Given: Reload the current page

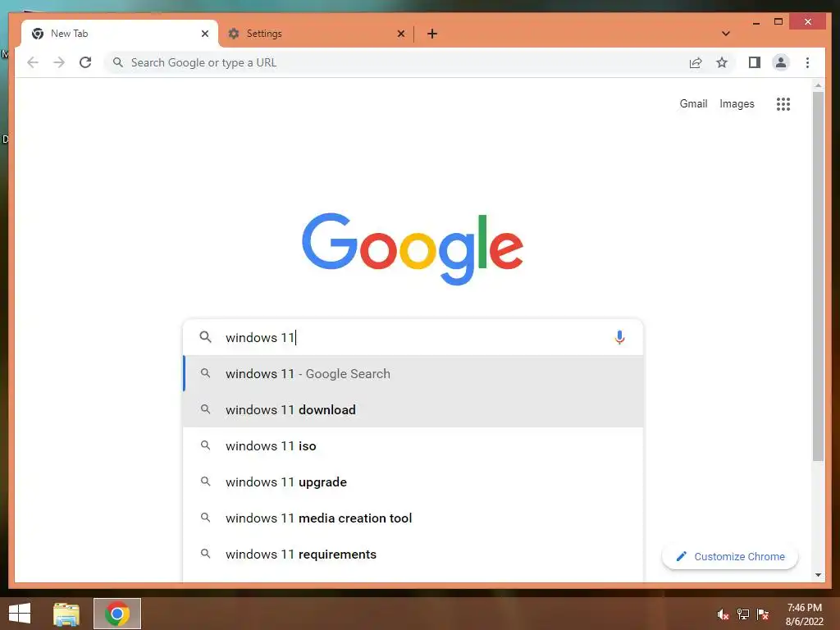Looking at the screenshot, I should pyautogui.click(x=85, y=62).
